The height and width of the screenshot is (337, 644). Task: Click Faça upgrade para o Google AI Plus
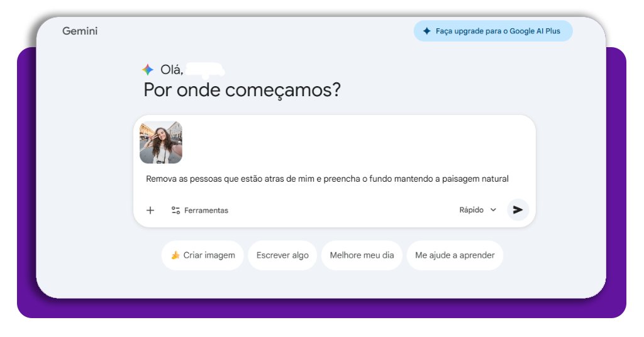[493, 31]
